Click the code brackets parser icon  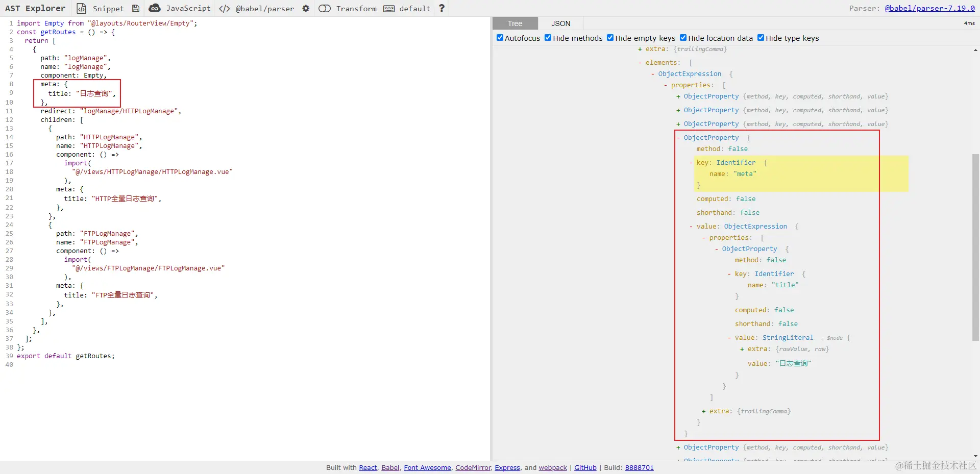tap(224, 9)
